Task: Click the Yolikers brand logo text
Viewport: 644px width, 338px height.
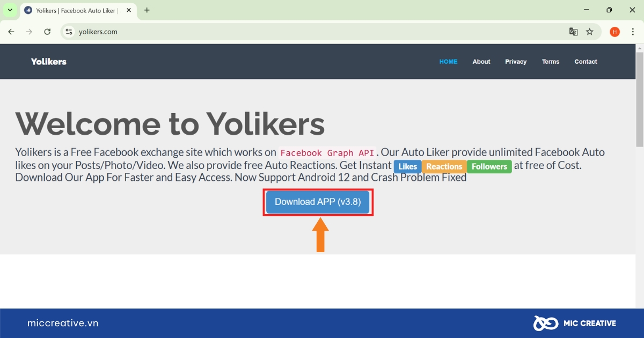Action: tap(49, 62)
